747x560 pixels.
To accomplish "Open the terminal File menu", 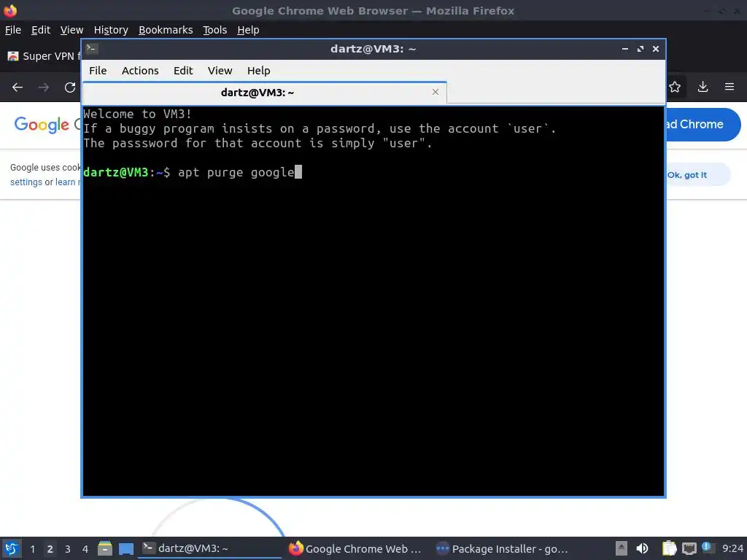I will point(98,71).
